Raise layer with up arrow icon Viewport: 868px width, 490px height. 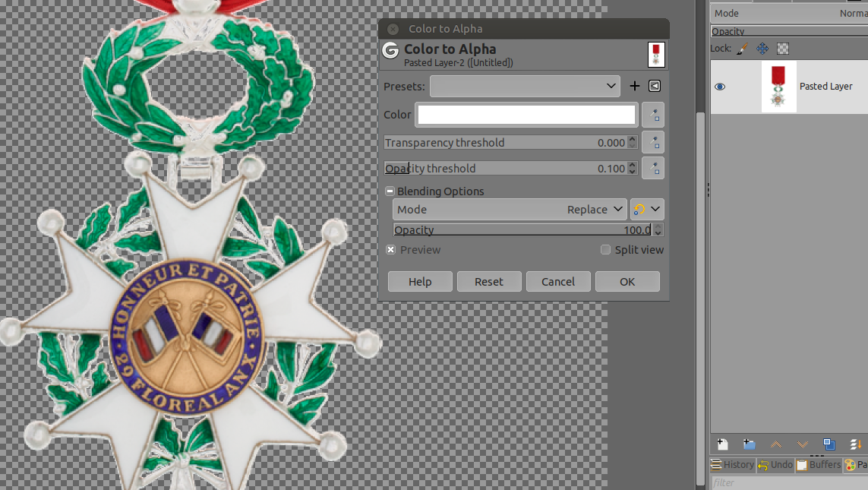point(776,444)
